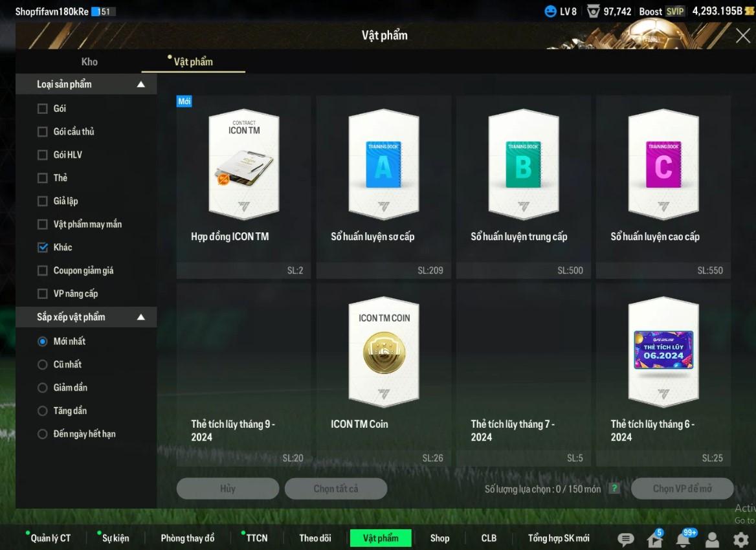Open the chat speech bubble icon
The height and width of the screenshot is (550, 756).
coord(625,539)
